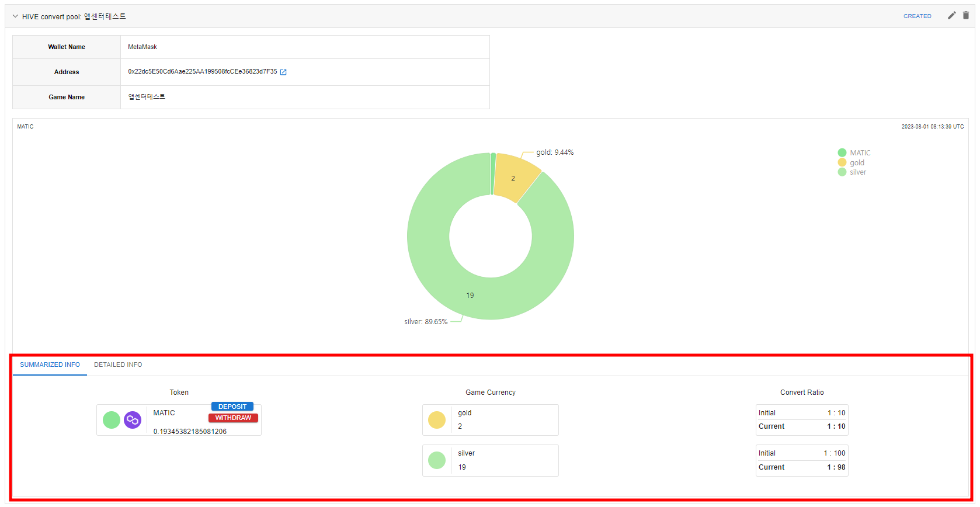Viewport: 980px width, 507px height.
Task: Click the wallet address hash text
Action: 202,72
